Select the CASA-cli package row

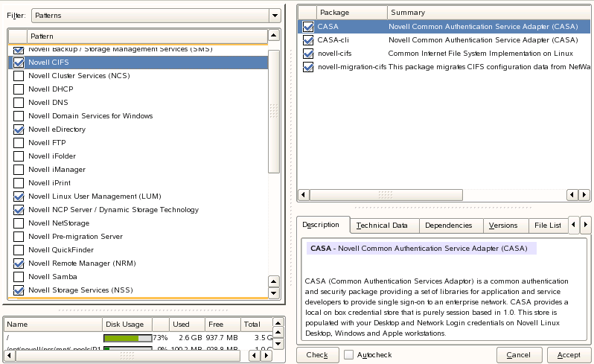coord(444,40)
